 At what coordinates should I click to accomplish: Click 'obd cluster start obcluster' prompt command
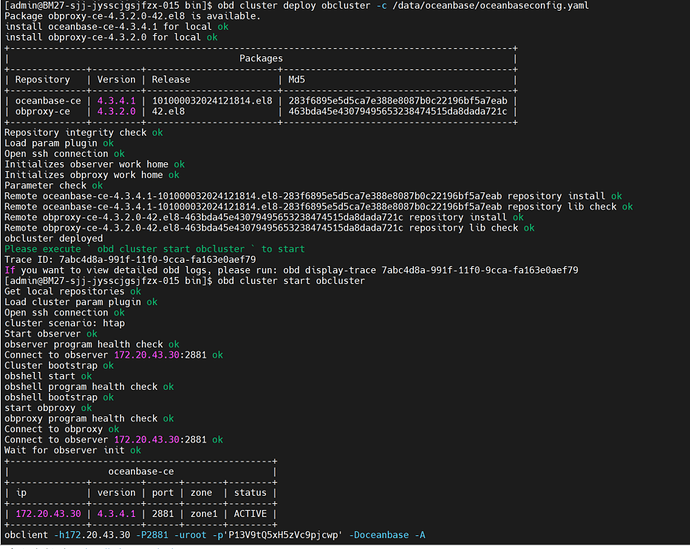coord(291,281)
